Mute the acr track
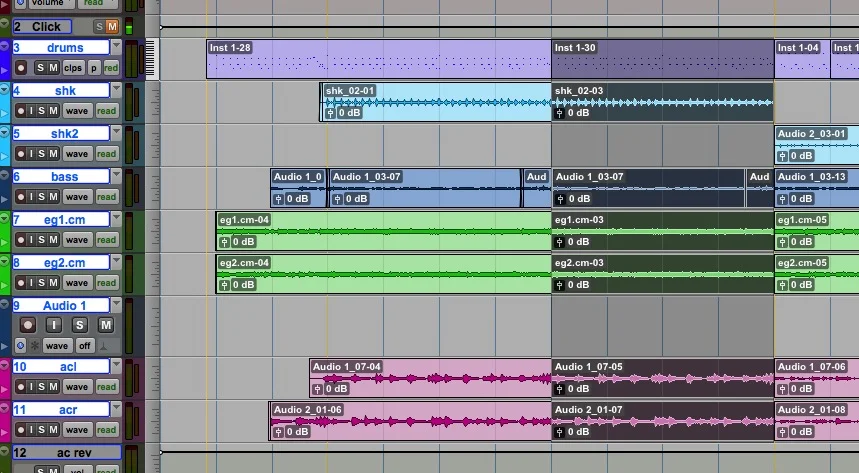This screenshot has width=859, height=473. [53, 430]
